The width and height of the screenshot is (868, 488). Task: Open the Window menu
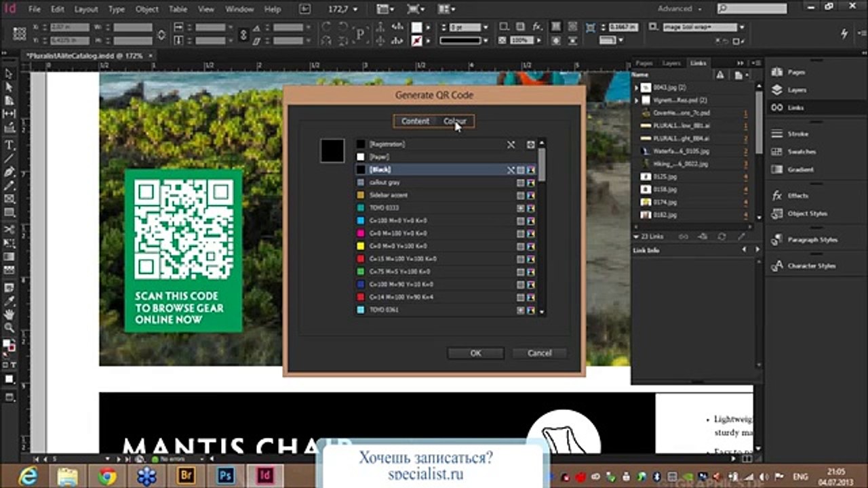point(239,9)
